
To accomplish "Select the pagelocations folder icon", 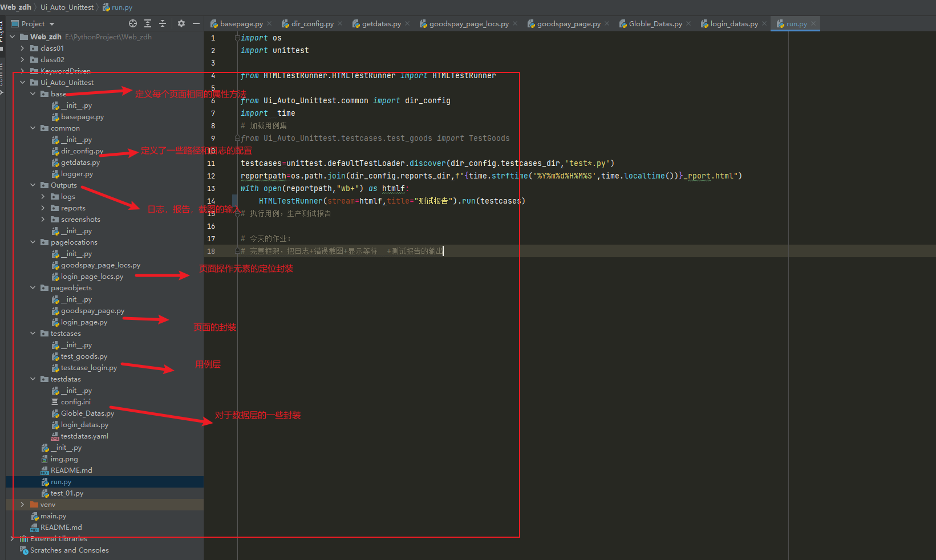I will tap(44, 242).
